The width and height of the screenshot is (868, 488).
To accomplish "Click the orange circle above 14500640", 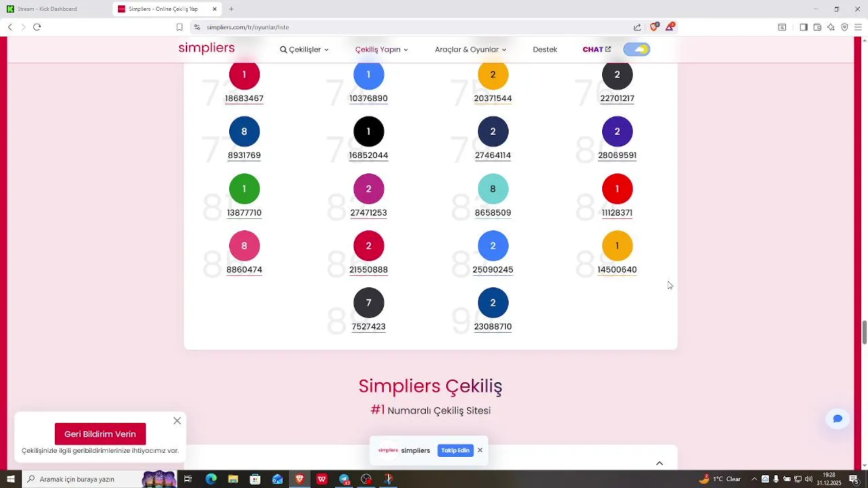I will (617, 245).
